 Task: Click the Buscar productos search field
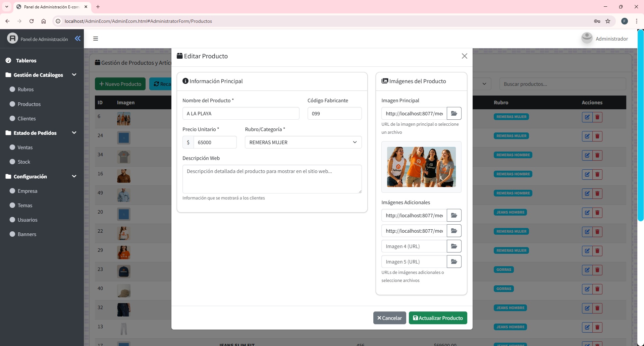pos(562,84)
